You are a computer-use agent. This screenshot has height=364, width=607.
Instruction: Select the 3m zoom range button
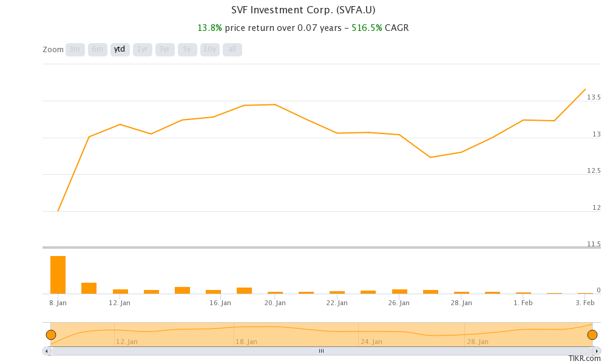[x=75, y=50]
